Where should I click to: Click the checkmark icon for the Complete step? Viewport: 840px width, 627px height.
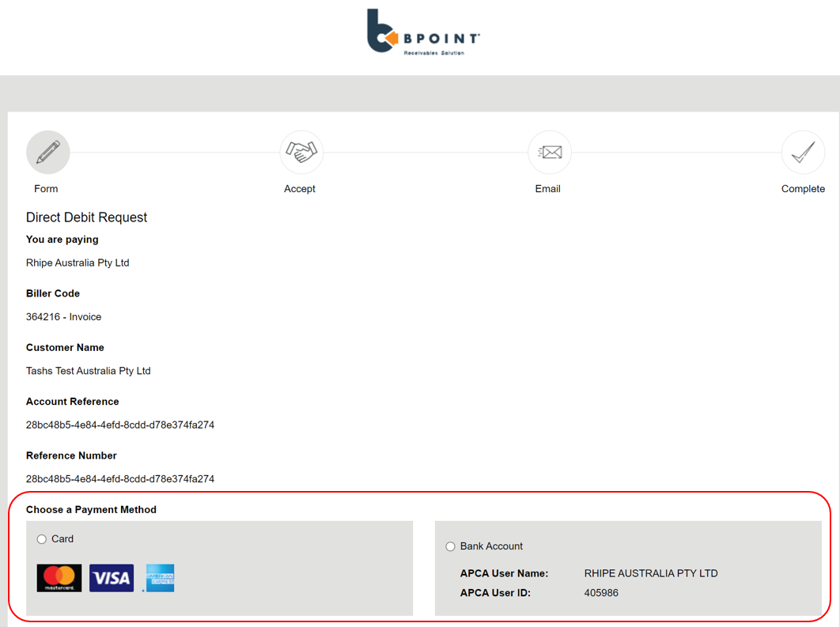pos(803,152)
